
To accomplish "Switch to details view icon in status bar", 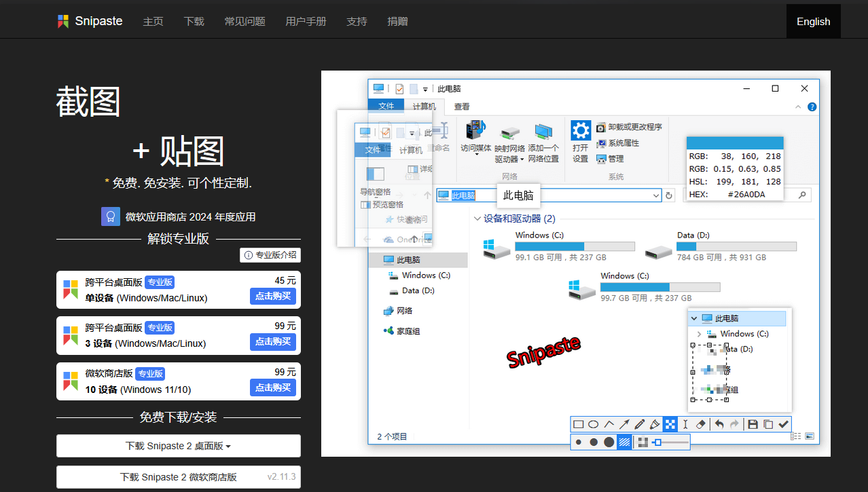I will pyautogui.click(x=795, y=436).
